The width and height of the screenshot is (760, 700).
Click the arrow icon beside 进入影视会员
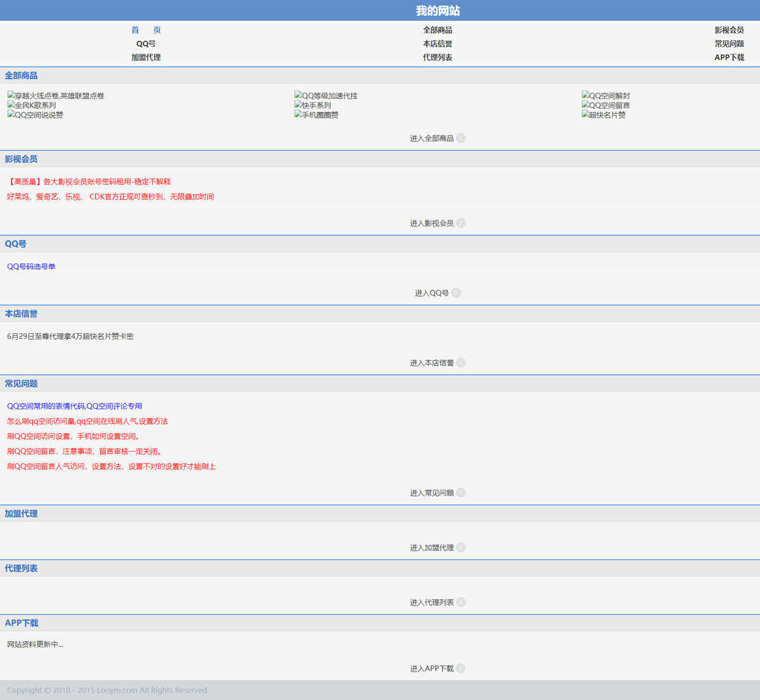461,223
